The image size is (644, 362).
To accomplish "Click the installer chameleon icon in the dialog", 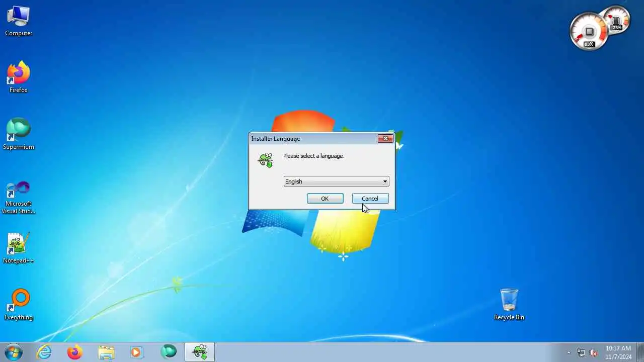I will (x=266, y=160).
